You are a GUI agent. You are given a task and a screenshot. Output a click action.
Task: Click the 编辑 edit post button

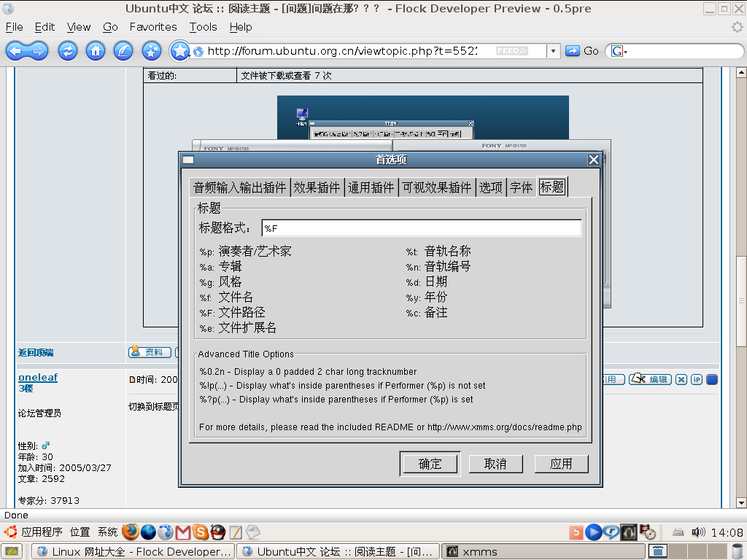650,379
